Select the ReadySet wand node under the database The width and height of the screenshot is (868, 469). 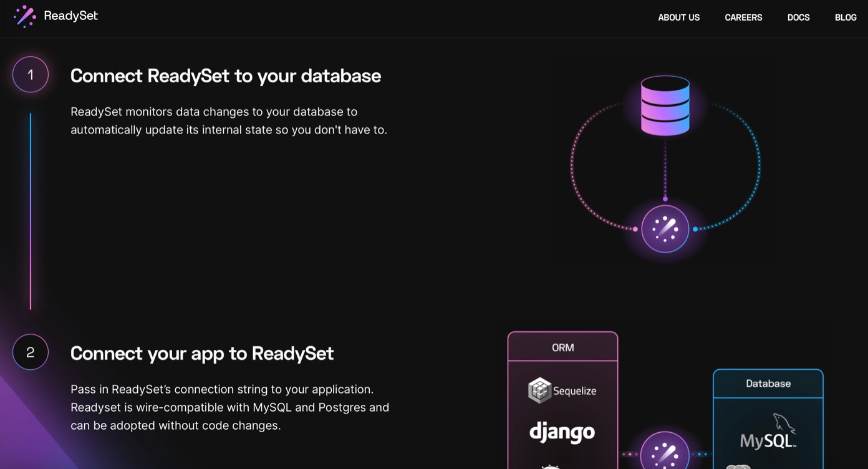tap(665, 229)
